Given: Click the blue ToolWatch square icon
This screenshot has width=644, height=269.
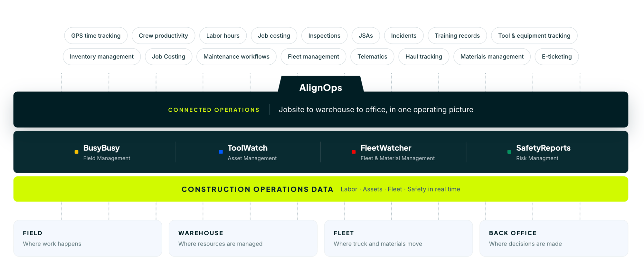Looking at the screenshot, I should tap(221, 152).
